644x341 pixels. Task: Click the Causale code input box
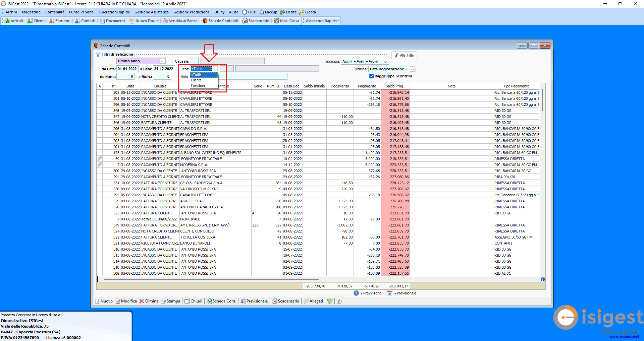point(194,61)
